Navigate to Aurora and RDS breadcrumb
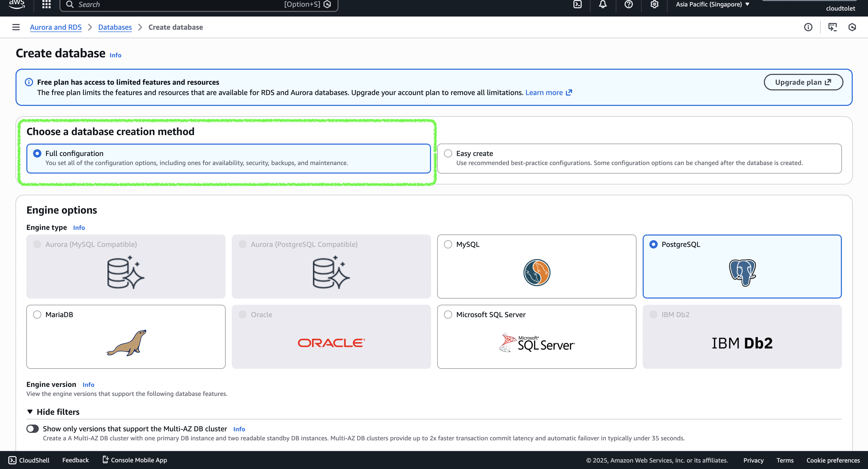 [x=56, y=27]
